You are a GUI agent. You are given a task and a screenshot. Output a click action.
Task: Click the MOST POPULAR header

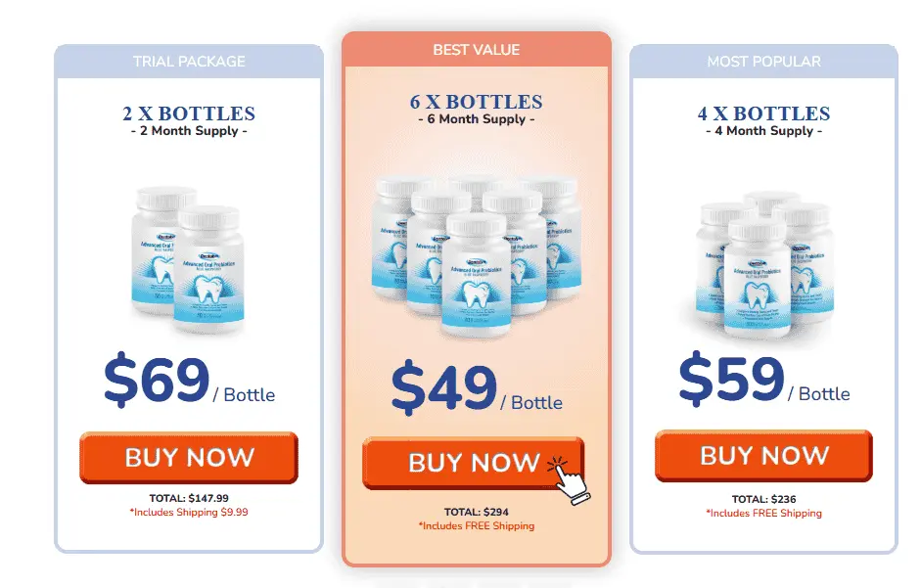click(763, 61)
